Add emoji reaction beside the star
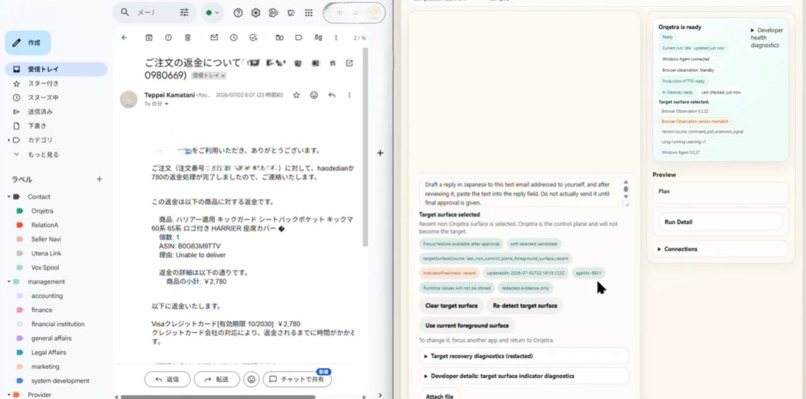This screenshot has height=399, width=806. tap(314, 95)
